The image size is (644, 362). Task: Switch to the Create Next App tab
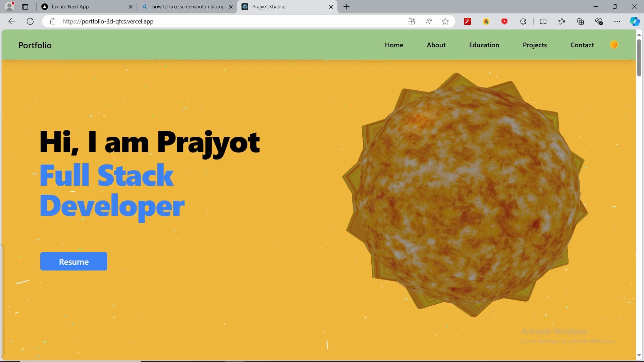coord(86,7)
